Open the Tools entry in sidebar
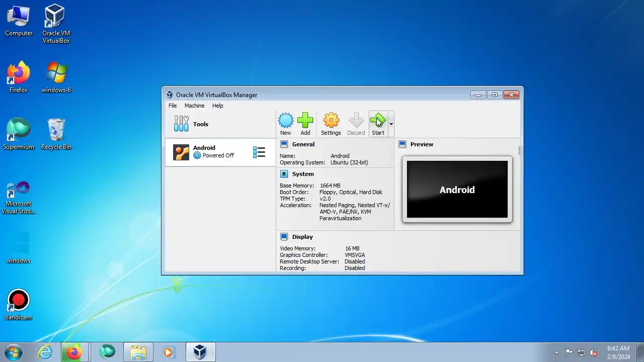Image resolution: width=644 pixels, height=362 pixels. click(x=220, y=124)
